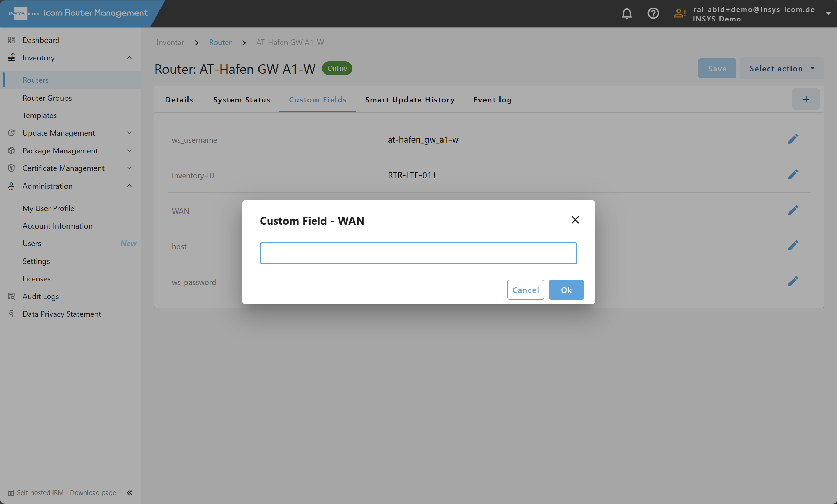Open the user account dropdown arrow
The image size is (837, 504).
click(828, 14)
